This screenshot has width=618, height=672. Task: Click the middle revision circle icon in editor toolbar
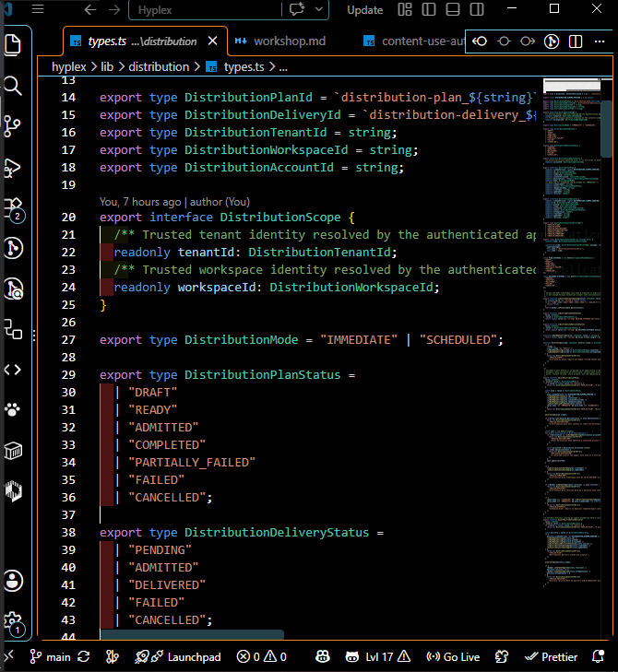click(x=504, y=41)
